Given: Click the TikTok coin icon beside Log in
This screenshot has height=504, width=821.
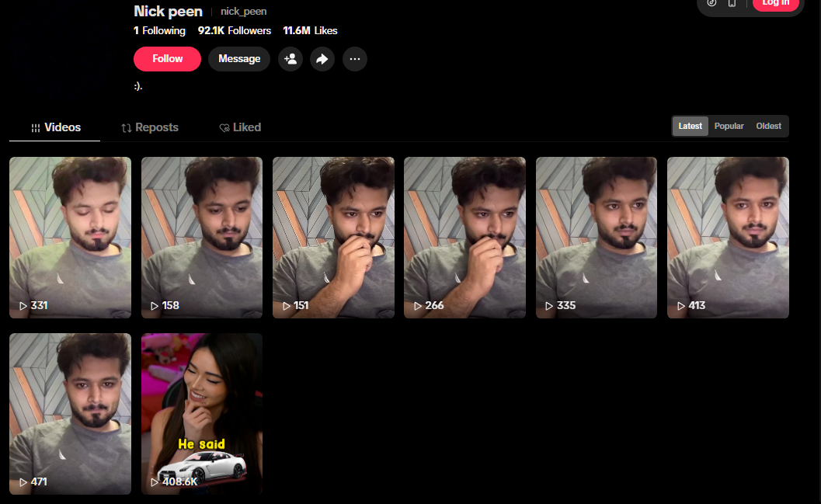Looking at the screenshot, I should pos(711,2).
